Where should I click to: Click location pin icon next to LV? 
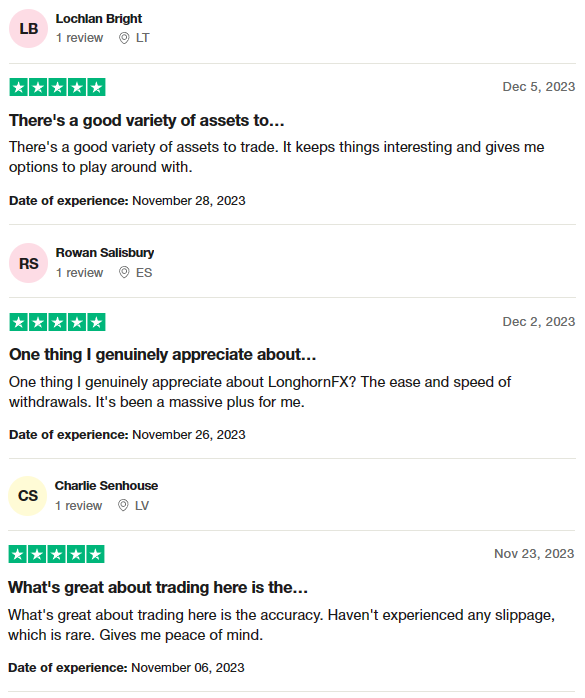pos(123,506)
